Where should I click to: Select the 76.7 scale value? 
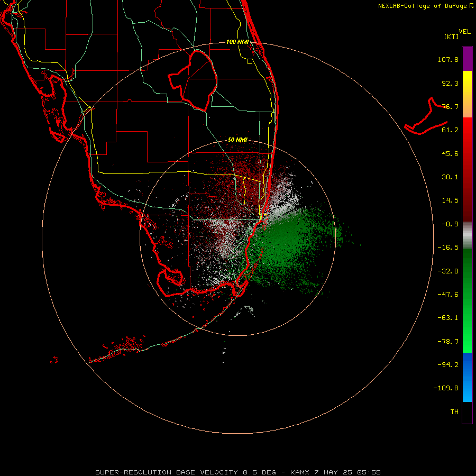450,106
